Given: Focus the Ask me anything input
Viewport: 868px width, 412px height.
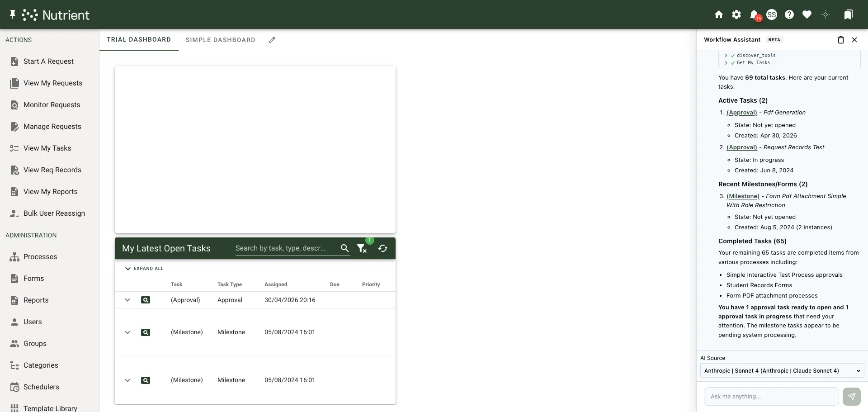Looking at the screenshot, I should coord(771,397).
